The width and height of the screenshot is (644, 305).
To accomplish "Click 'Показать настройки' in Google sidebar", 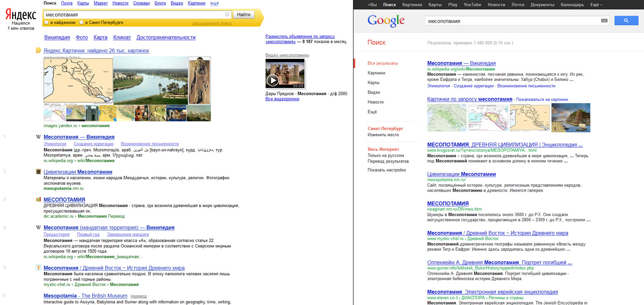I will click(x=387, y=170).
